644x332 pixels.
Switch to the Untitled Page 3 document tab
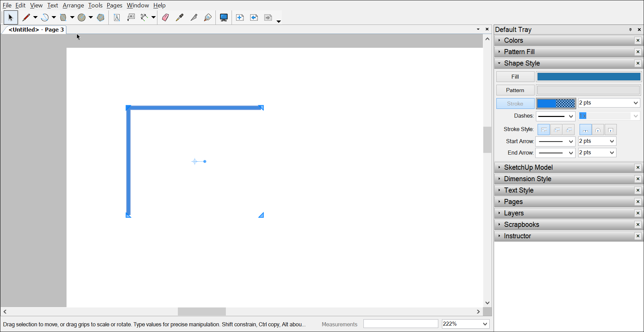pyautogui.click(x=37, y=30)
